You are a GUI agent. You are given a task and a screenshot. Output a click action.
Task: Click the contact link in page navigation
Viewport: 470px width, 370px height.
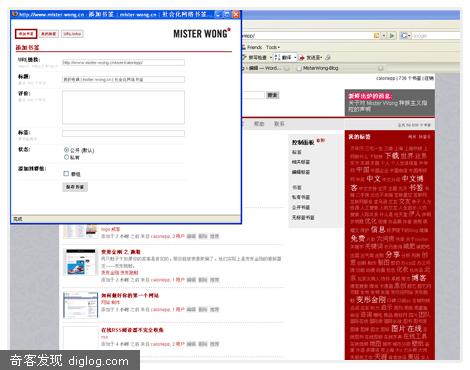point(279,124)
